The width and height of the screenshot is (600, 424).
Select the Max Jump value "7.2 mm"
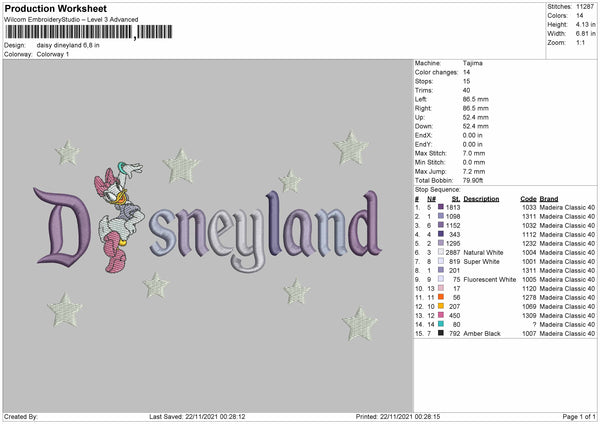[474, 171]
